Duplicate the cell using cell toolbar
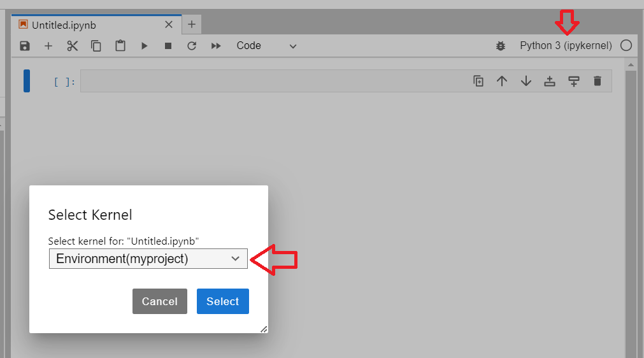Screen dimensions: 644x358 [x=478, y=81]
